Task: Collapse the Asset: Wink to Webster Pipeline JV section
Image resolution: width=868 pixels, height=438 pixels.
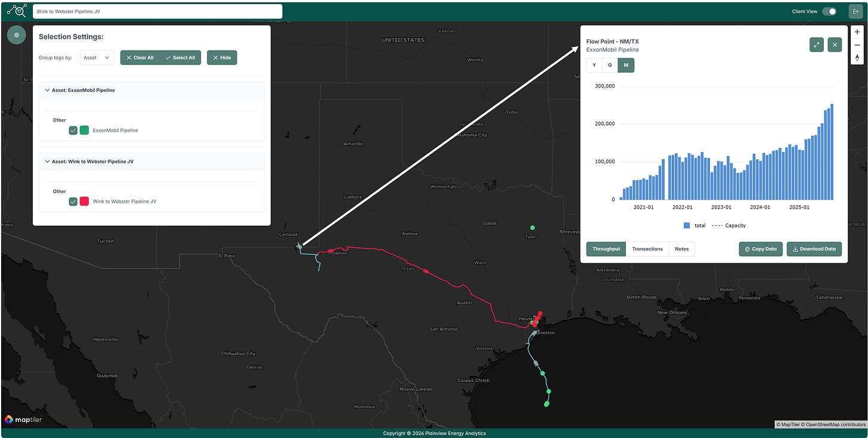Action: [x=151, y=161]
